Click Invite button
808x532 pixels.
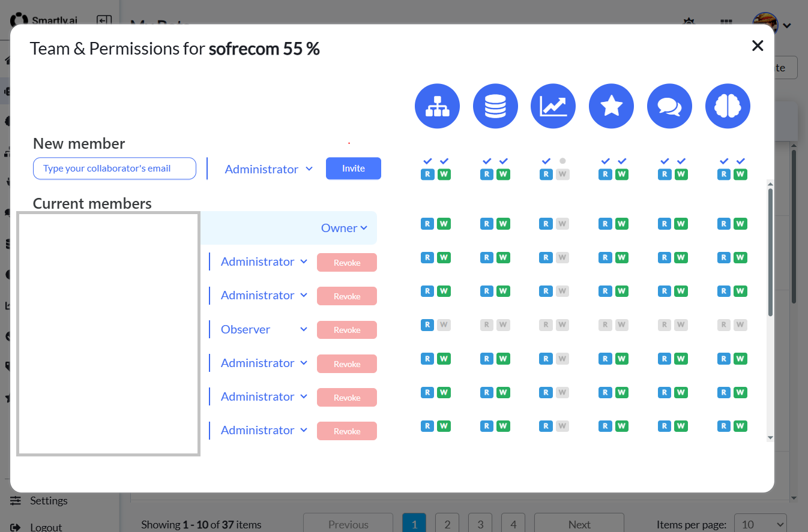click(x=354, y=169)
